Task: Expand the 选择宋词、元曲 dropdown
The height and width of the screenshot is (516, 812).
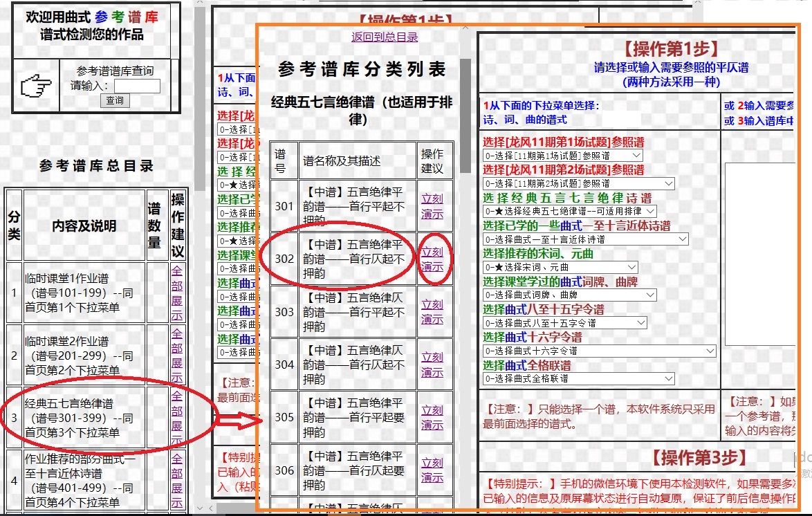Action: (560, 267)
